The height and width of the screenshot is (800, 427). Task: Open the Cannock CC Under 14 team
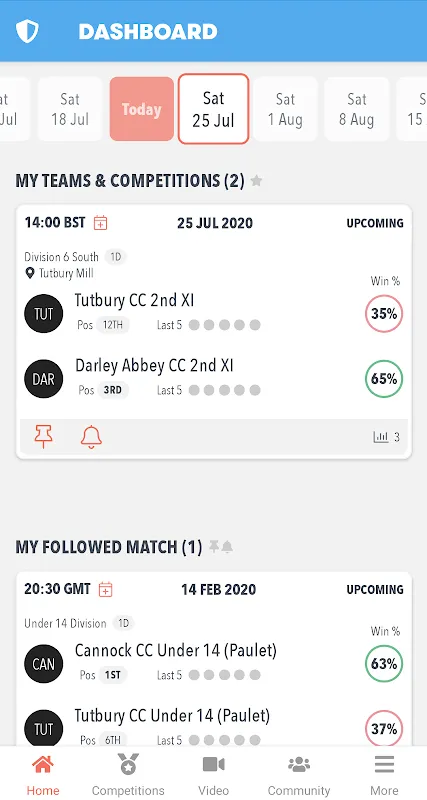pyautogui.click(x=175, y=651)
